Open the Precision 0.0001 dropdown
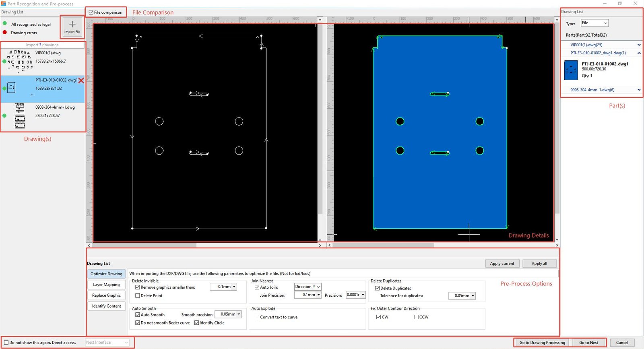644x349 pixels. (355, 295)
